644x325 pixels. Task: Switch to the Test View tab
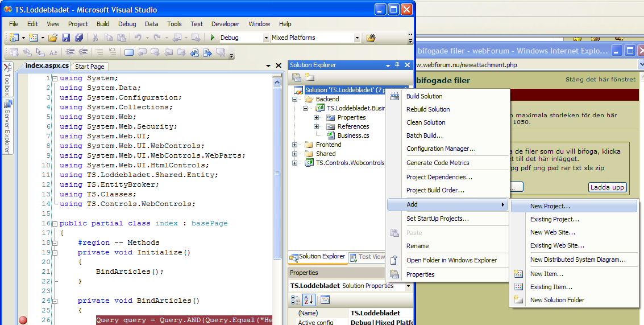click(368, 257)
